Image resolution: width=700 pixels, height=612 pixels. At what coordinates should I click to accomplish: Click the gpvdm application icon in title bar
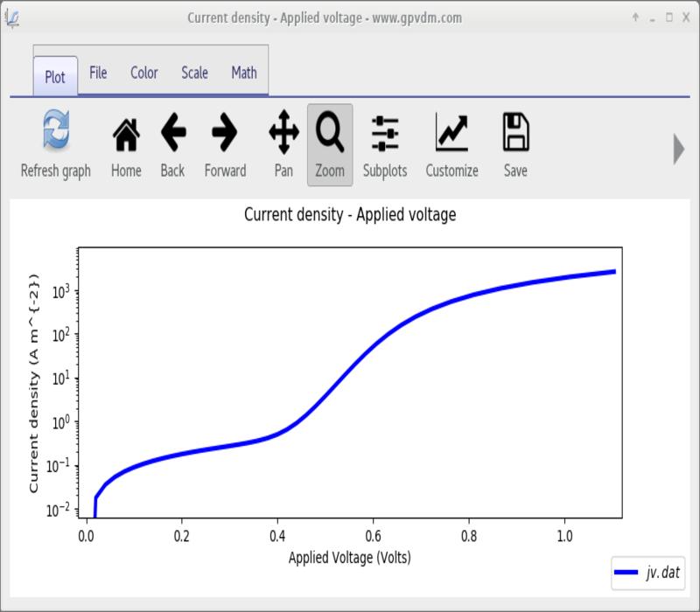12,18
